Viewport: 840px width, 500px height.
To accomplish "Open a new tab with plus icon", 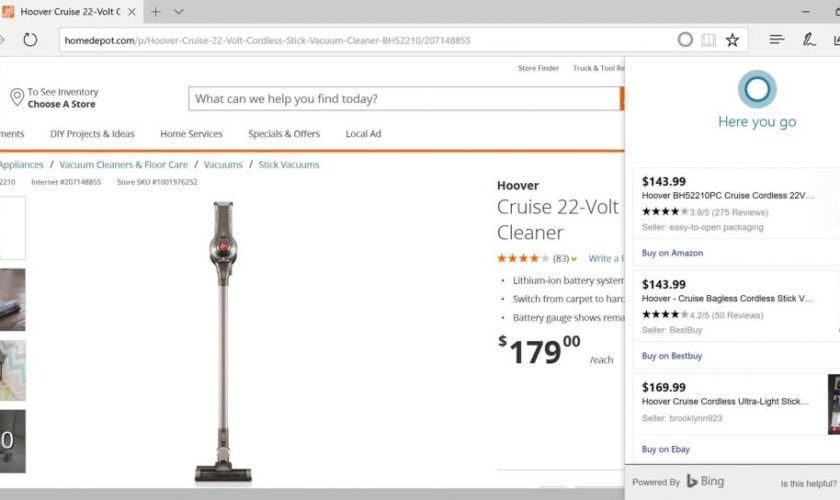I will (156, 12).
